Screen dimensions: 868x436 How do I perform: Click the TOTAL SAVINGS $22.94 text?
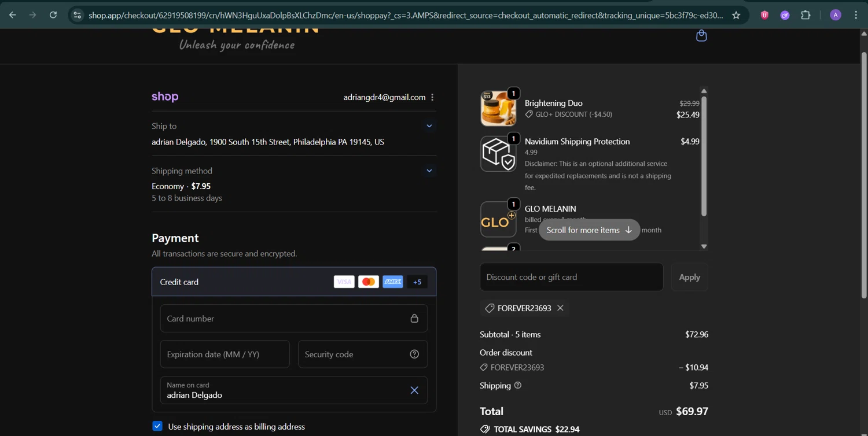[x=536, y=429]
